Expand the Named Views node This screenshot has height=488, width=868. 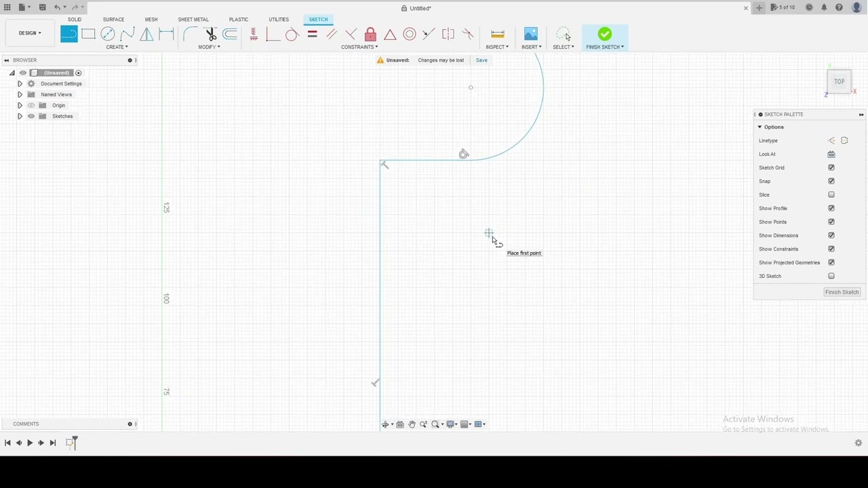click(20, 94)
